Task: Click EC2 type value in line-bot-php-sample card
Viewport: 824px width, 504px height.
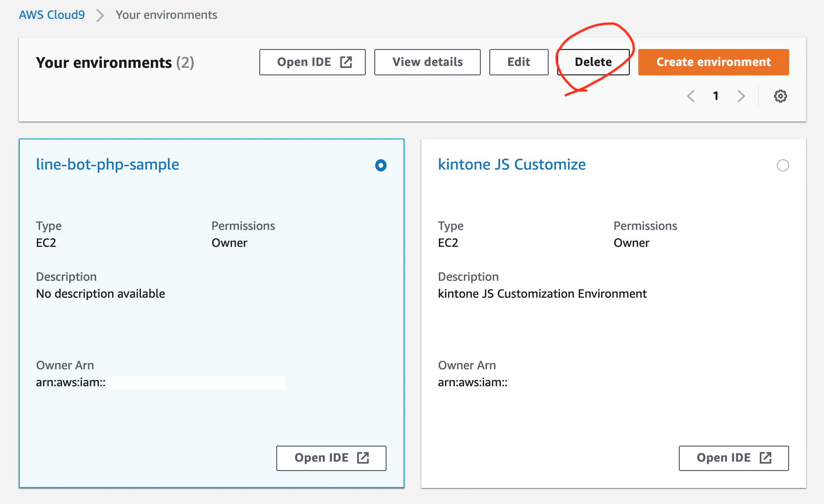Action: 46,243
